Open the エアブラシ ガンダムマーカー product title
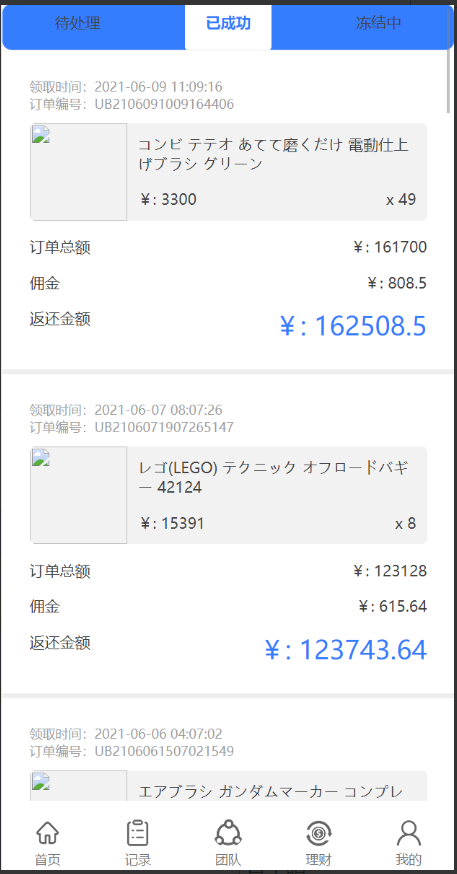Image resolution: width=457 pixels, height=874 pixels. pyautogui.click(x=271, y=792)
